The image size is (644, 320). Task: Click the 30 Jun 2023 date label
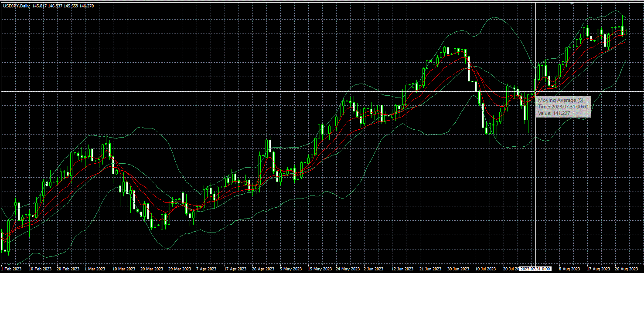[458, 269]
